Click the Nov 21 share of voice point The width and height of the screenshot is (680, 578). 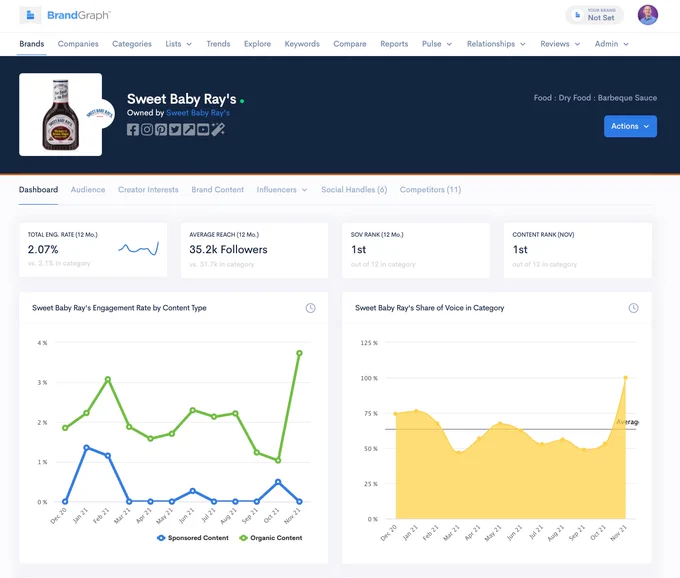pyautogui.click(x=625, y=378)
